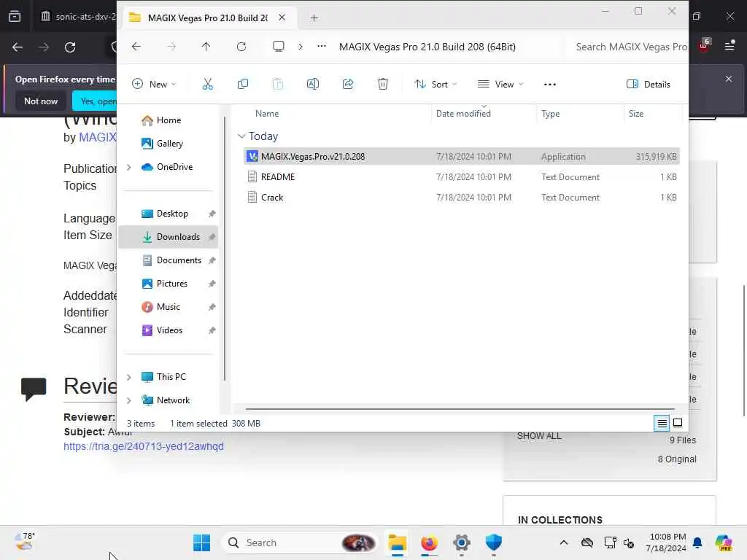This screenshot has height=560, width=747.
Task: Click SHOW ALL files on webpage
Action: click(x=539, y=436)
